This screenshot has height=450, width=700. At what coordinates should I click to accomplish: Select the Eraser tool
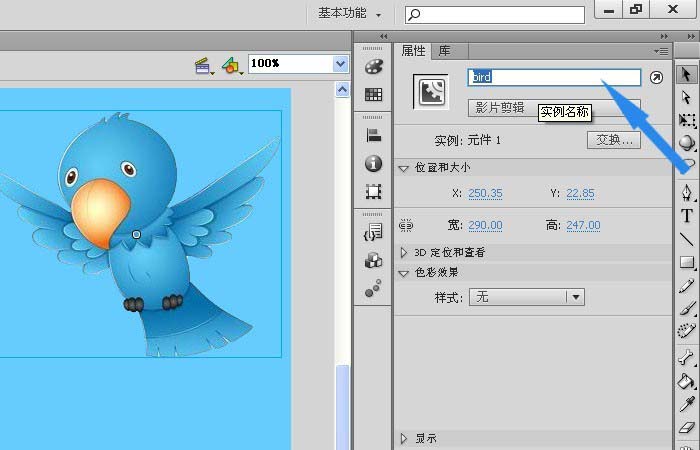[x=687, y=427]
